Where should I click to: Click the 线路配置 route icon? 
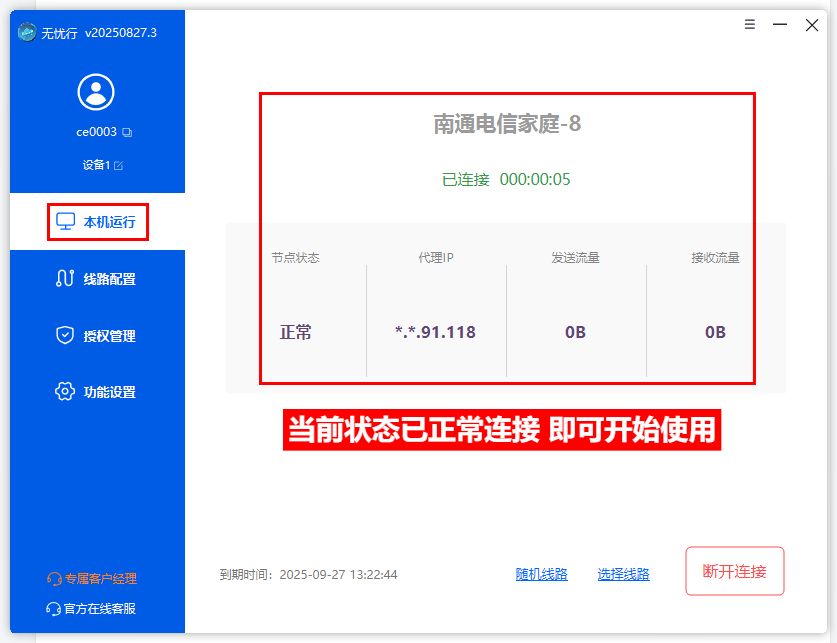pos(65,279)
